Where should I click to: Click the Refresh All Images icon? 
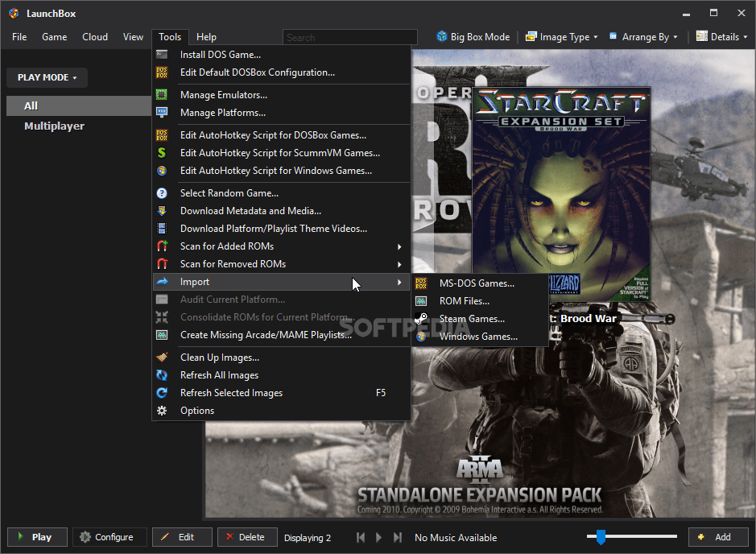[x=162, y=375]
